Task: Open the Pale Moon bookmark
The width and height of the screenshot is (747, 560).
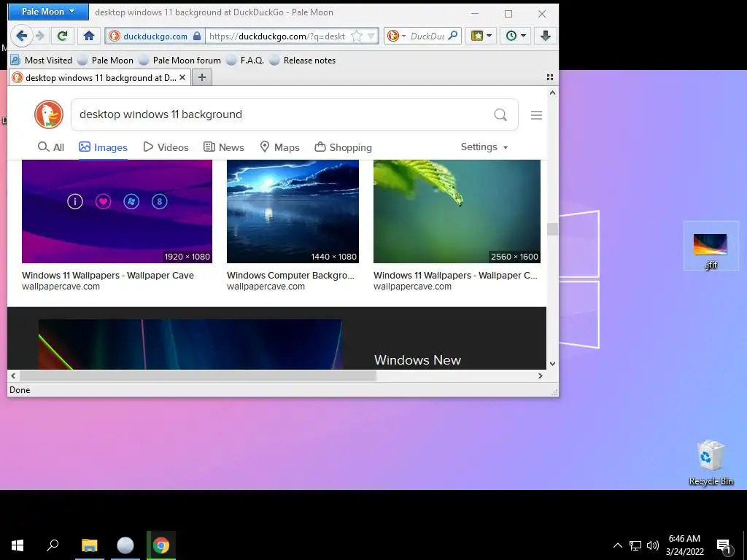Action: point(105,61)
